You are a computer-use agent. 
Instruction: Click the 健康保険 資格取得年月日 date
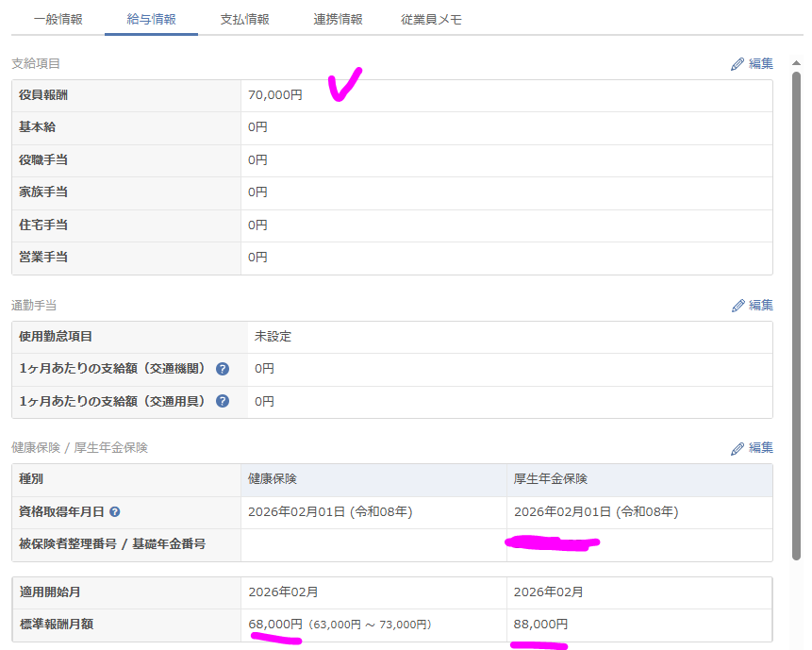click(330, 512)
